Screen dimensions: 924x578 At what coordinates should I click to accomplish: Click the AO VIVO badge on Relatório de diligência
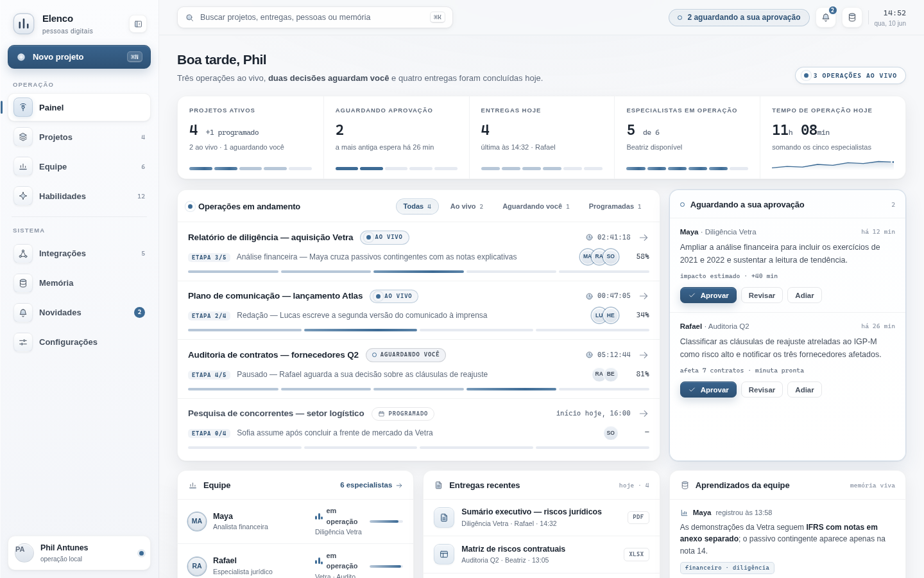[x=384, y=238]
